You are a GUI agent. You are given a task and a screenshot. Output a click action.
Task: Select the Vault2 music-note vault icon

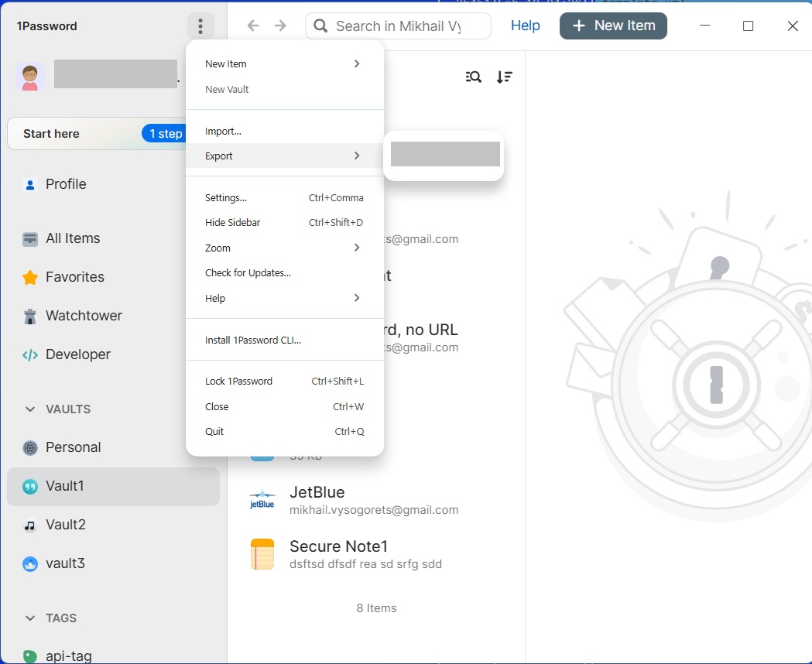point(29,525)
